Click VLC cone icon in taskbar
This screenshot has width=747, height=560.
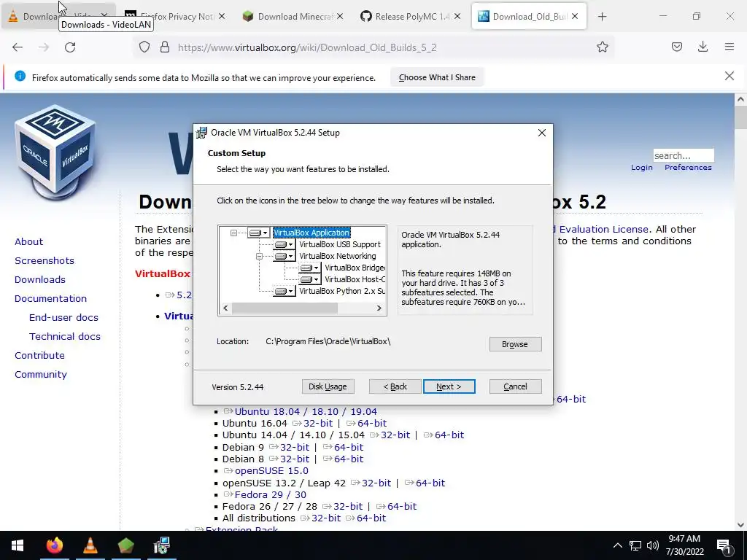[90, 545]
